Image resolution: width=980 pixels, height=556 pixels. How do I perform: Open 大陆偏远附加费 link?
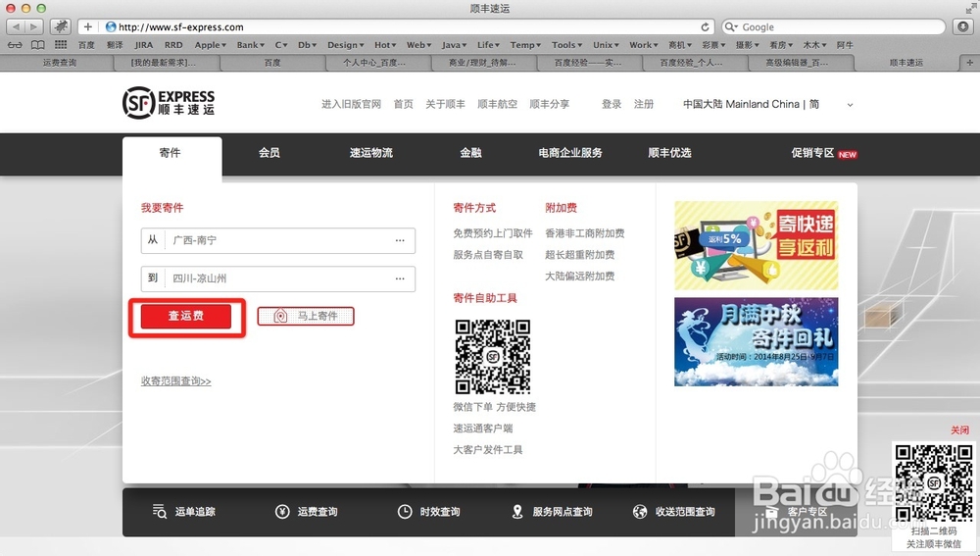click(x=579, y=276)
